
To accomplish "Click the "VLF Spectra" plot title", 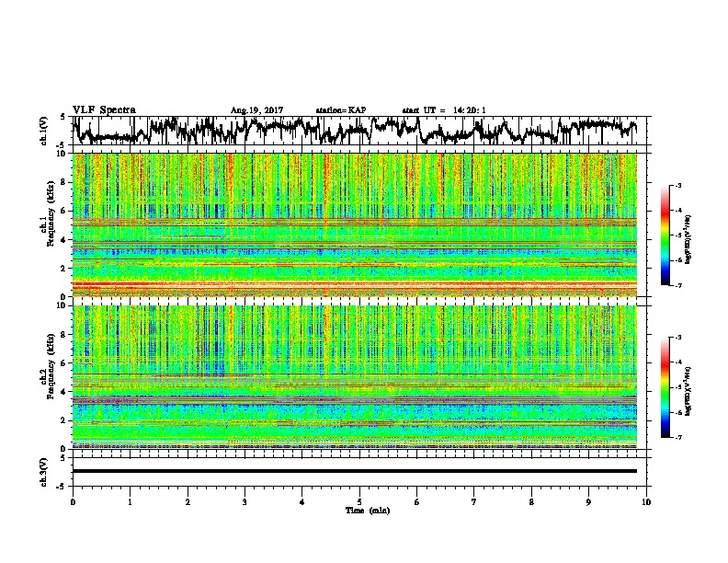I will tap(104, 110).
